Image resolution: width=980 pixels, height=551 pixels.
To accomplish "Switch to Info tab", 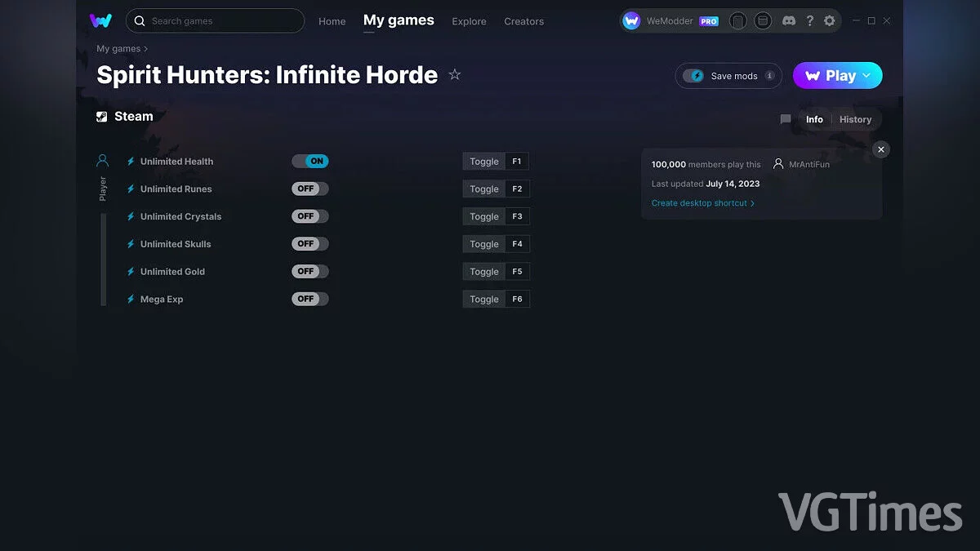I will tap(814, 119).
